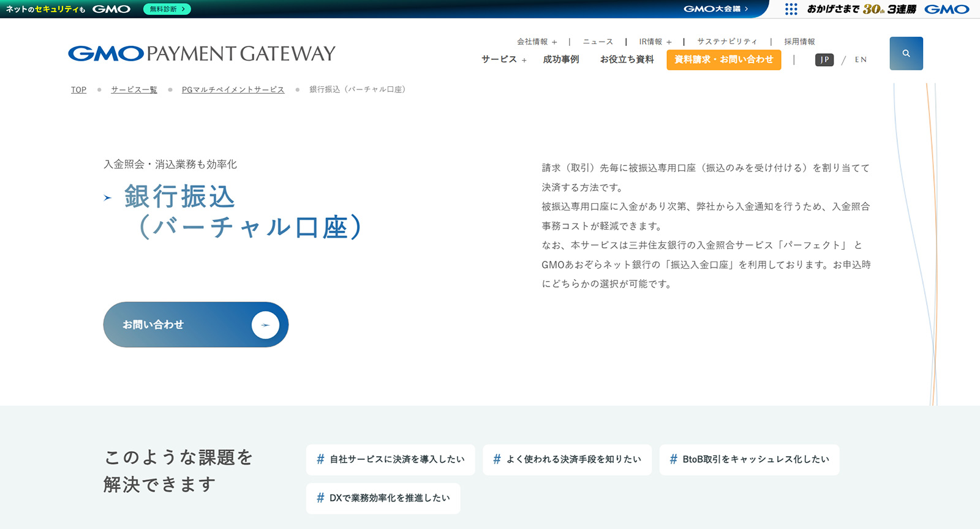Click 資料請求・お問い合わせ orange button
Image resolution: width=980 pixels, height=529 pixels.
724,59
